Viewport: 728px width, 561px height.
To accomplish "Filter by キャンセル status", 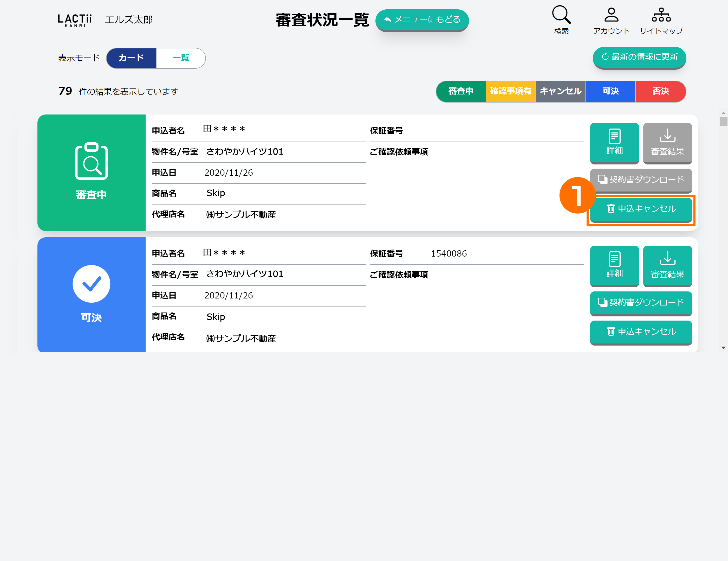I will [560, 91].
